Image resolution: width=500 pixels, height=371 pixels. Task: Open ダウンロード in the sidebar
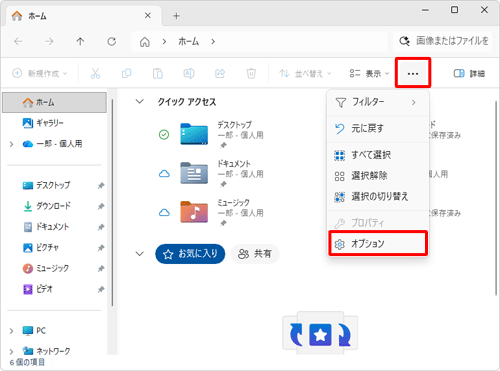pyautogui.click(x=46, y=206)
